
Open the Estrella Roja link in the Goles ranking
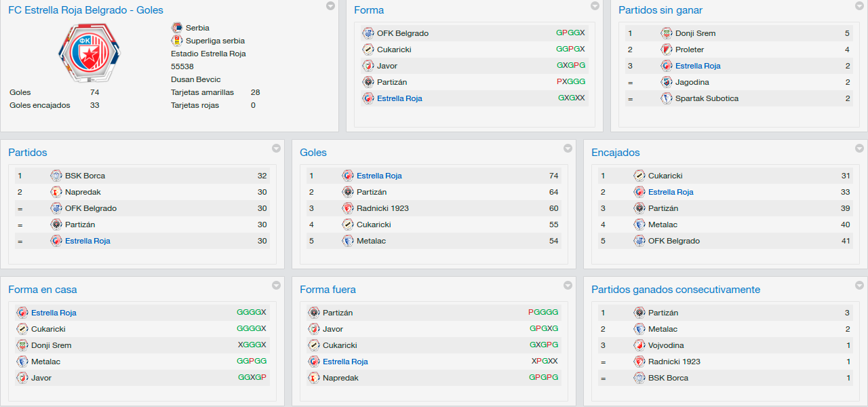pyautogui.click(x=379, y=176)
